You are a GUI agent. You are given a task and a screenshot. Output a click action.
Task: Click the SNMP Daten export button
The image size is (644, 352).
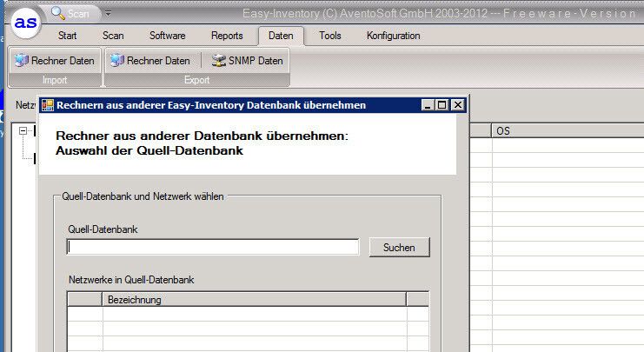coord(247,61)
